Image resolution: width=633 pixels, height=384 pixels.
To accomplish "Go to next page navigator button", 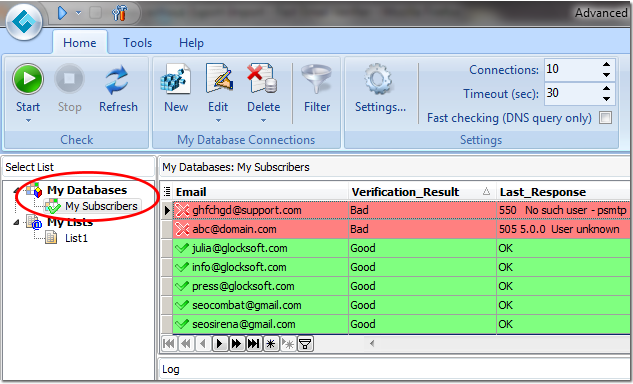I will click(237, 344).
